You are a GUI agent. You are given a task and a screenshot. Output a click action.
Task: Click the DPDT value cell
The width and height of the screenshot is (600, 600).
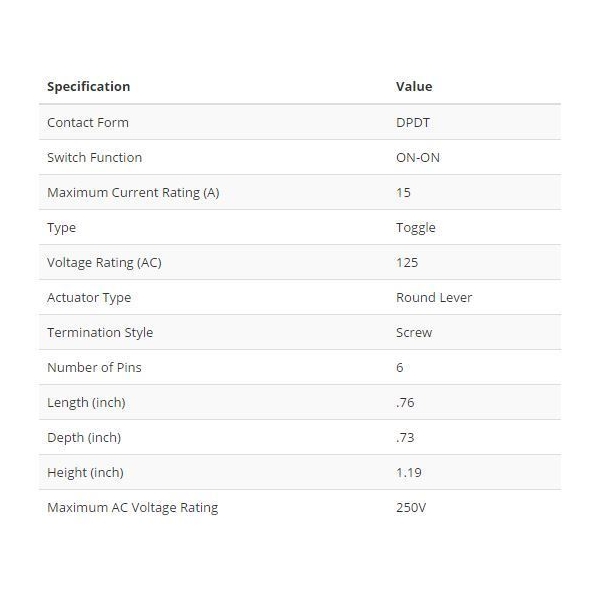pos(413,122)
